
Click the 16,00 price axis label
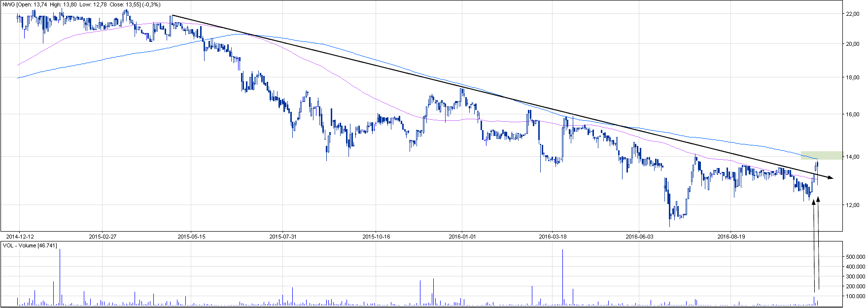pos(853,114)
